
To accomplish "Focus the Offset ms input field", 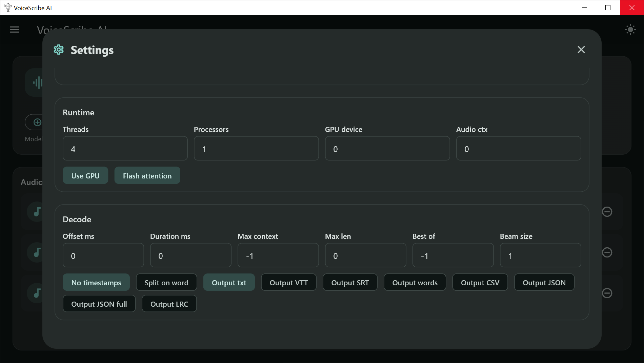I will (x=103, y=255).
